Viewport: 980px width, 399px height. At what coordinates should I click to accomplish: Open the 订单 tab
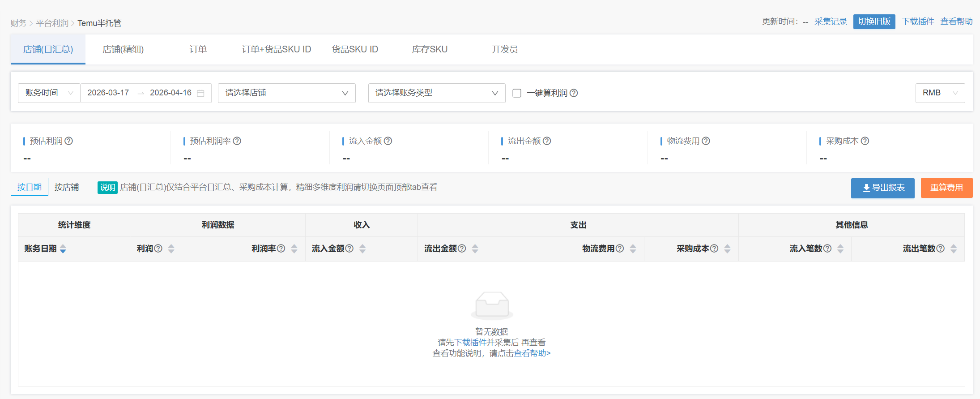(198, 49)
